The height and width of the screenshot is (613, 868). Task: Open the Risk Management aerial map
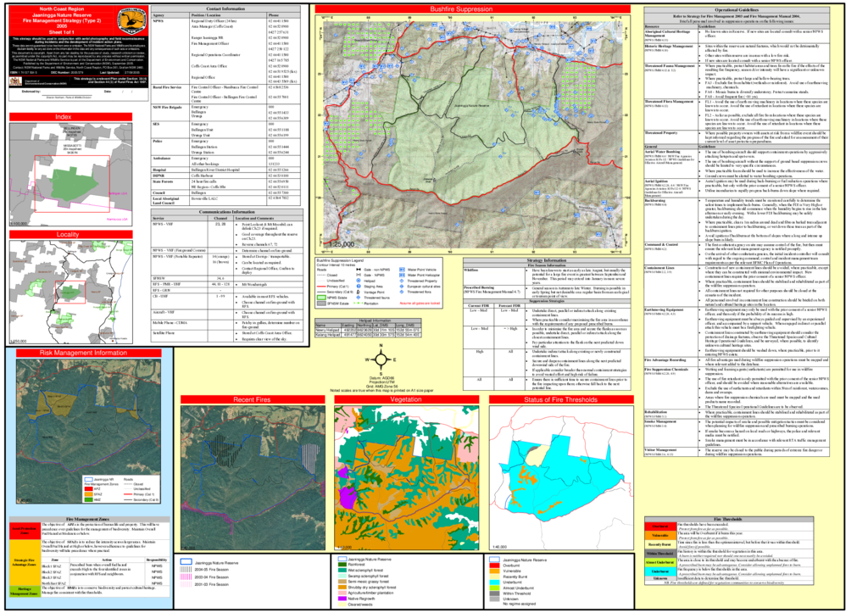click(x=88, y=432)
